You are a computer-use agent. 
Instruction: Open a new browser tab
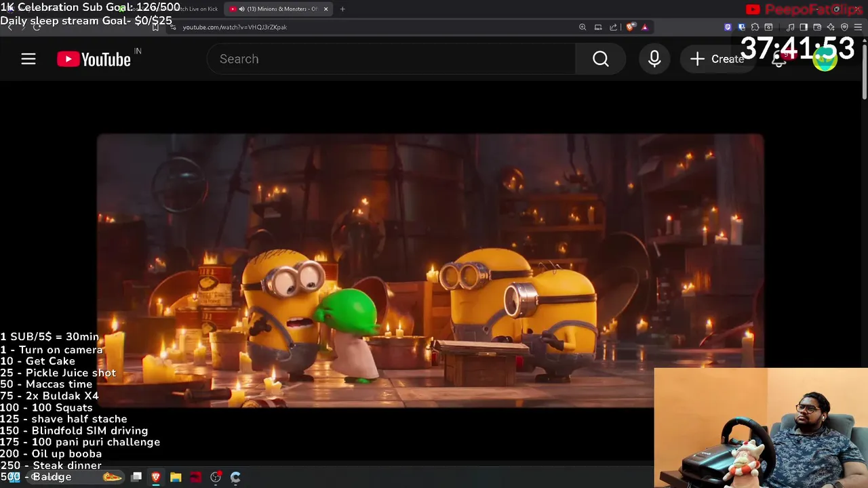click(x=342, y=9)
